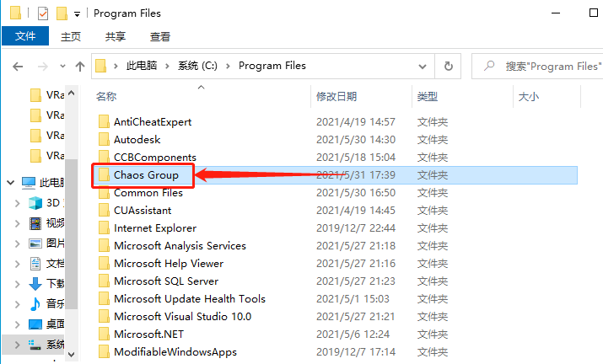Image resolution: width=603 pixels, height=364 pixels.
Task: Expand the videos tree node arrow
Action: [x=18, y=223]
